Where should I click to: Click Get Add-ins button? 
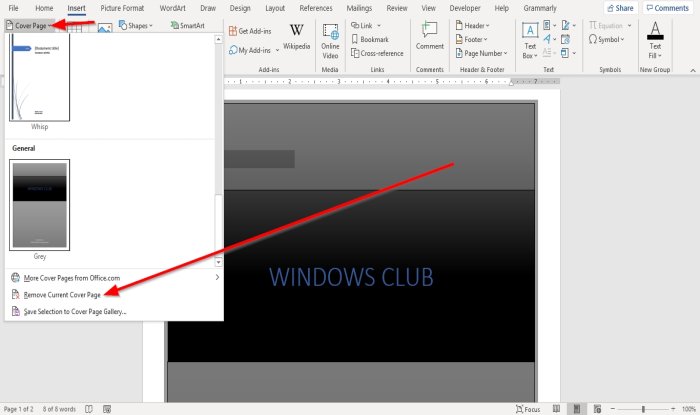click(250, 31)
